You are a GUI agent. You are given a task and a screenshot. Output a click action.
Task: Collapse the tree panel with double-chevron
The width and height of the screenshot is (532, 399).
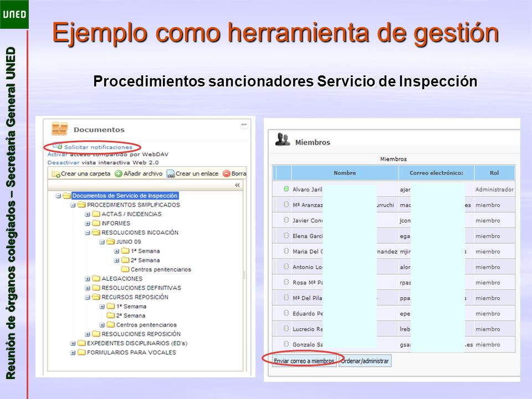[237, 185]
